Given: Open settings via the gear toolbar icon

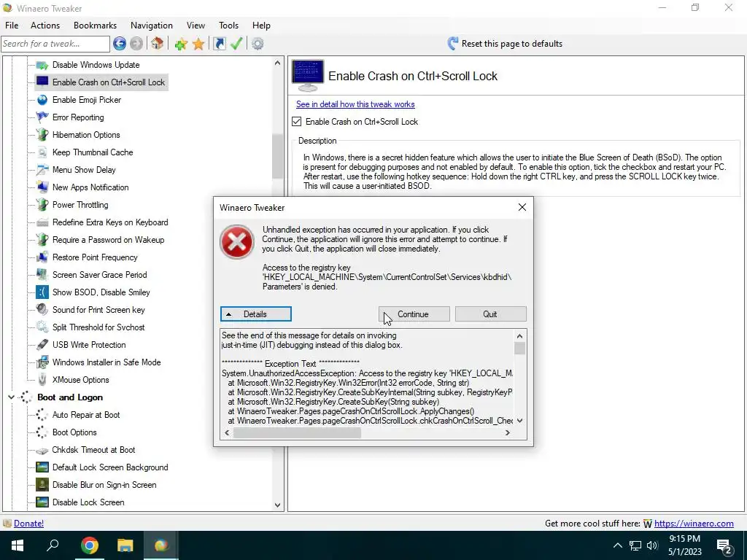Looking at the screenshot, I should pyautogui.click(x=258, y=44).
